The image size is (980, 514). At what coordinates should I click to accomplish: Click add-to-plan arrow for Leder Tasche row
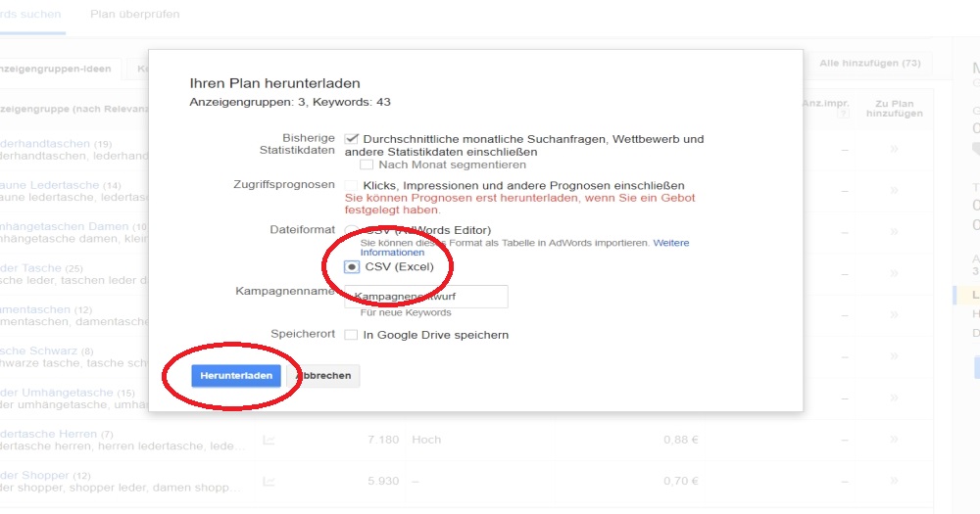tap(894, 274)
